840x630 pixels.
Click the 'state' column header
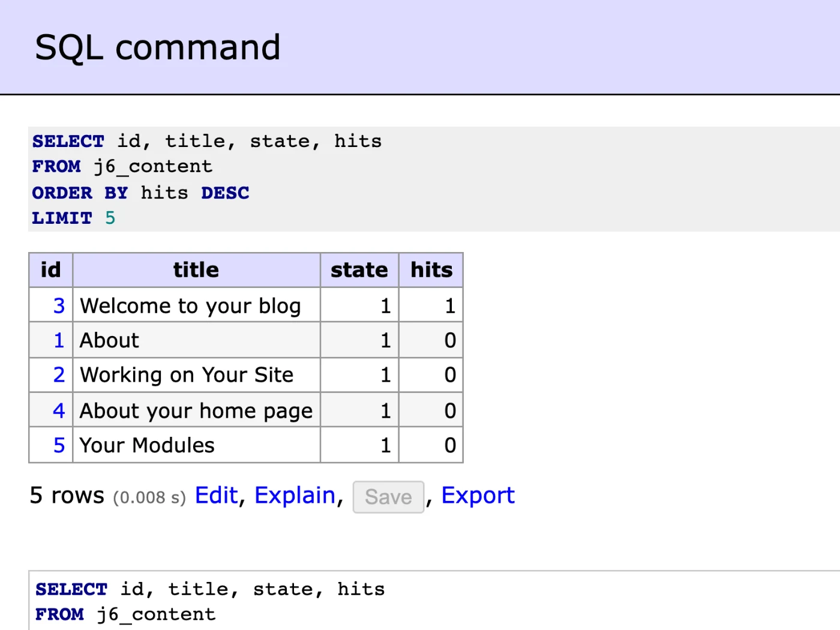[x=359, y=270]
